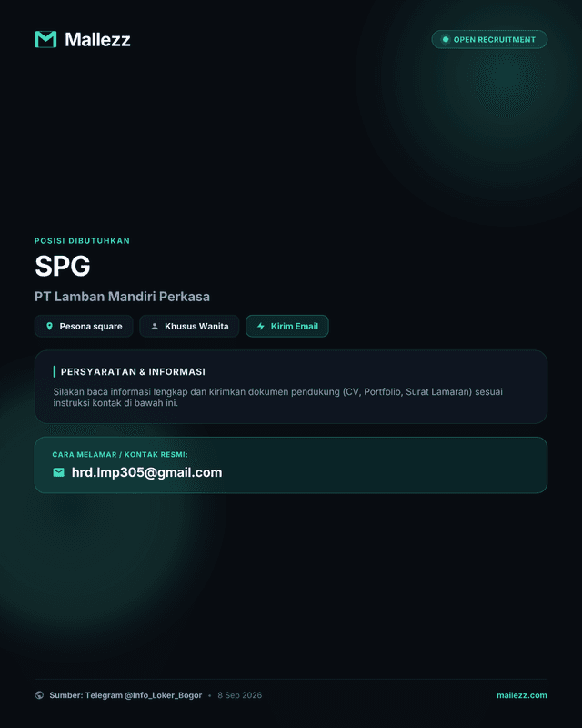Click the lightning bolt icon

(261, 326)
